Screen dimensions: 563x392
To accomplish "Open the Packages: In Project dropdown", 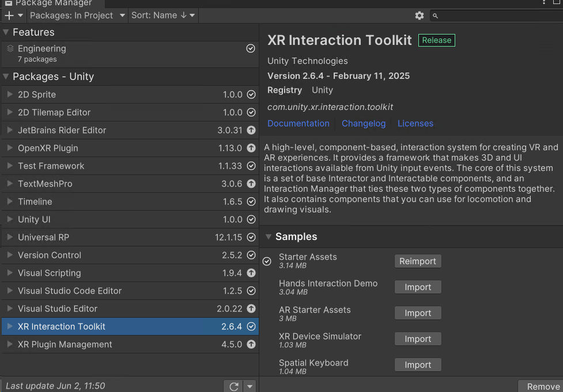I will click(x=77, y=16).
